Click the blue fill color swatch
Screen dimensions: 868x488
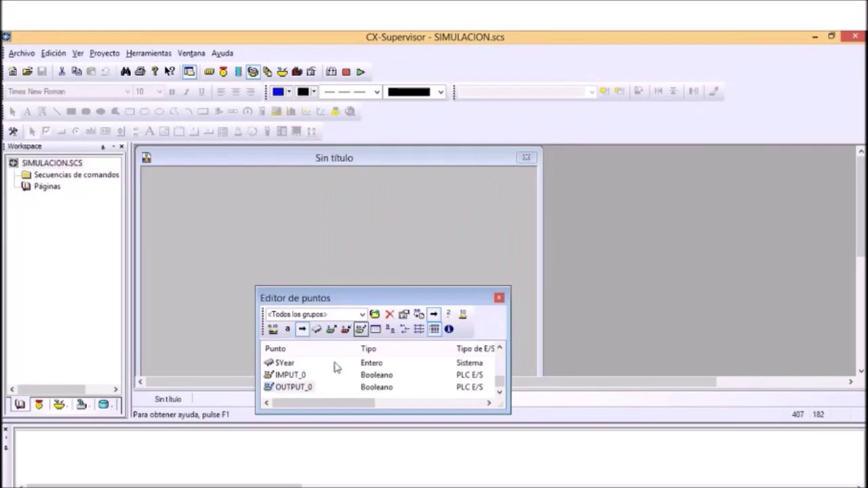pyautogui.click(x=278, y=91)
